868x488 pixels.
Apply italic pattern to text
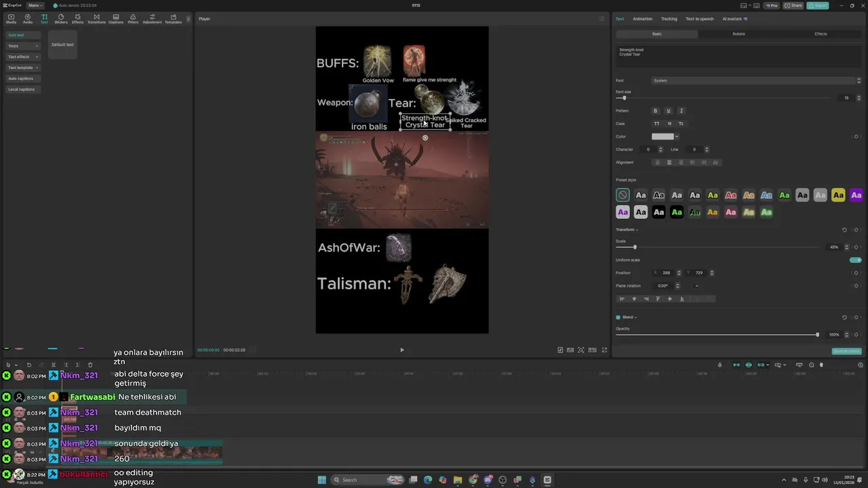(681, 110)
